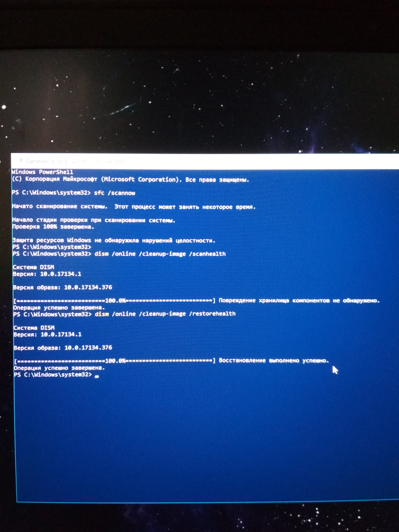The width and height of the screenshot is (399, 532).
Task: Click the 'dism /online /cleanup-image /scanhealth' command
Action: 160,254
